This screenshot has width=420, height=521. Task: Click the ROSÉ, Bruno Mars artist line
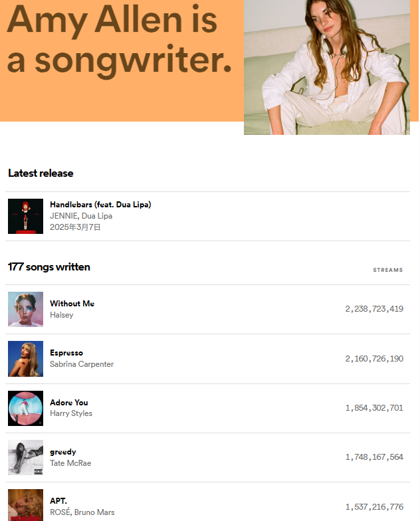tap(82, 512)
